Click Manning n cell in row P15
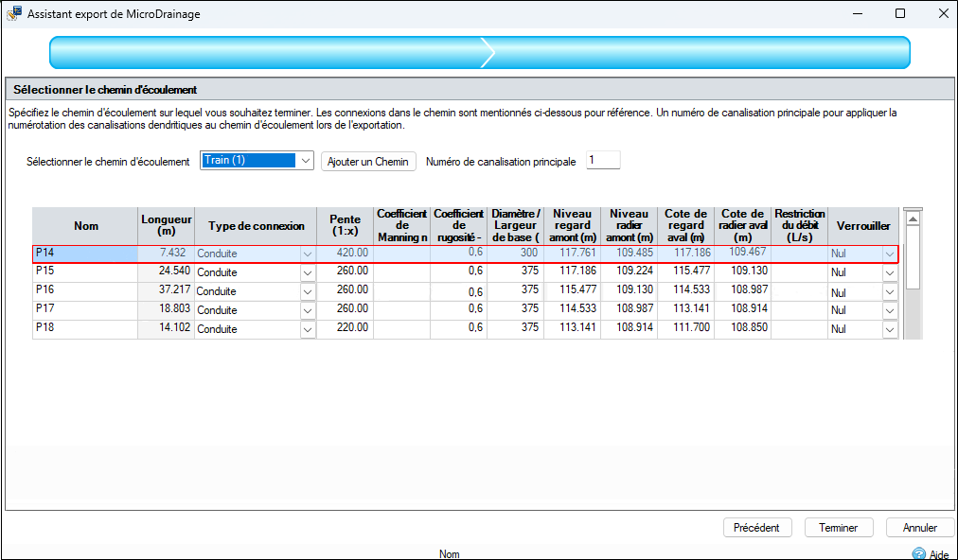The width and height of the screenshot is (958, 560). tap(402, 272)
